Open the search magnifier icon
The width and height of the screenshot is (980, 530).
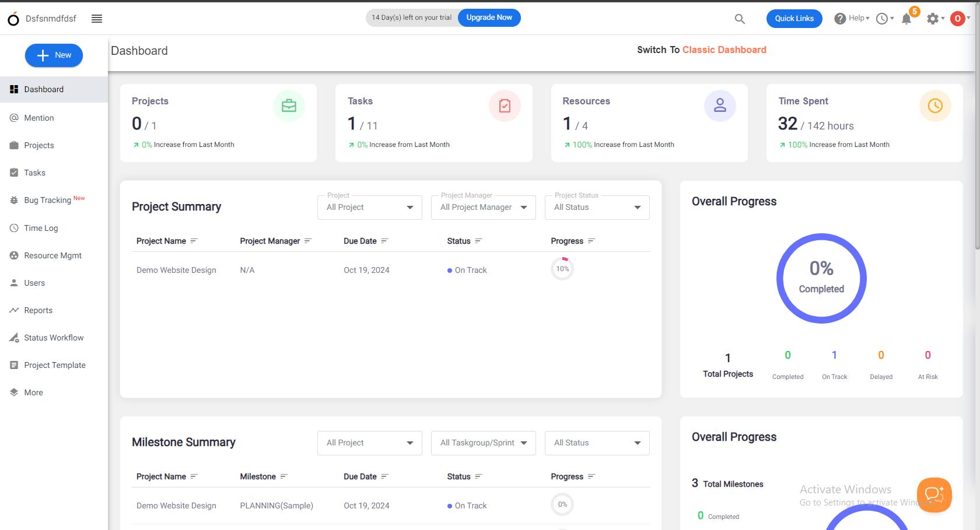(740, 19)
